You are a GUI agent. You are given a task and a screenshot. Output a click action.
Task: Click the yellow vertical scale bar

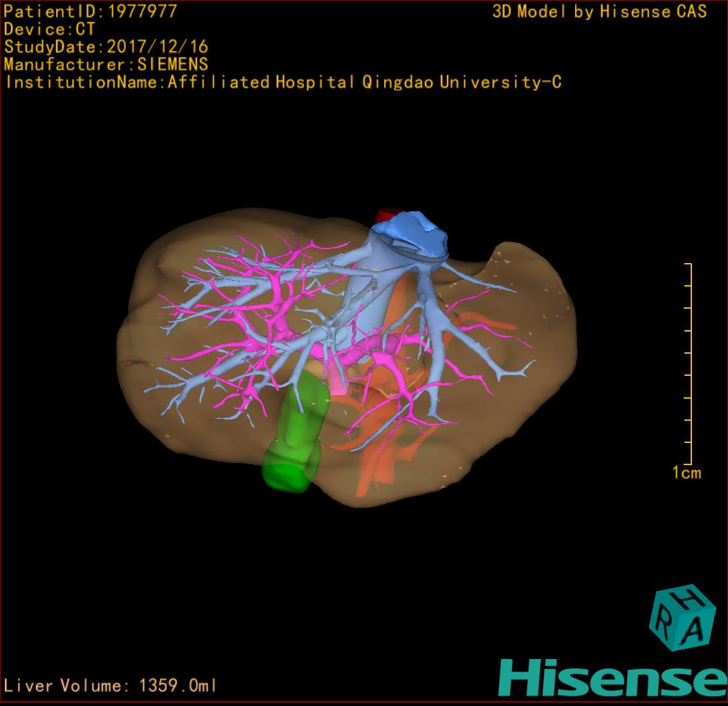pos(690,363)
